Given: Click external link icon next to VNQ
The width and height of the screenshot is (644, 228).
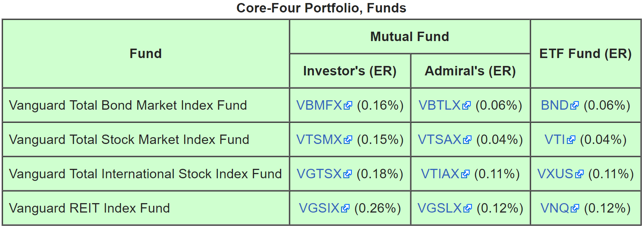Looking at the screenshot, I should (x=575, y=209).
